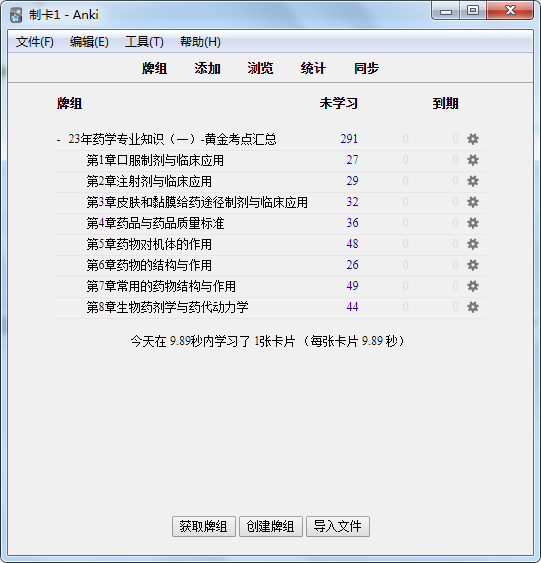The width and height of the screenshot is (541, 563).
Task: Switch to the 浏览 card browser
Action: (260, 68)
